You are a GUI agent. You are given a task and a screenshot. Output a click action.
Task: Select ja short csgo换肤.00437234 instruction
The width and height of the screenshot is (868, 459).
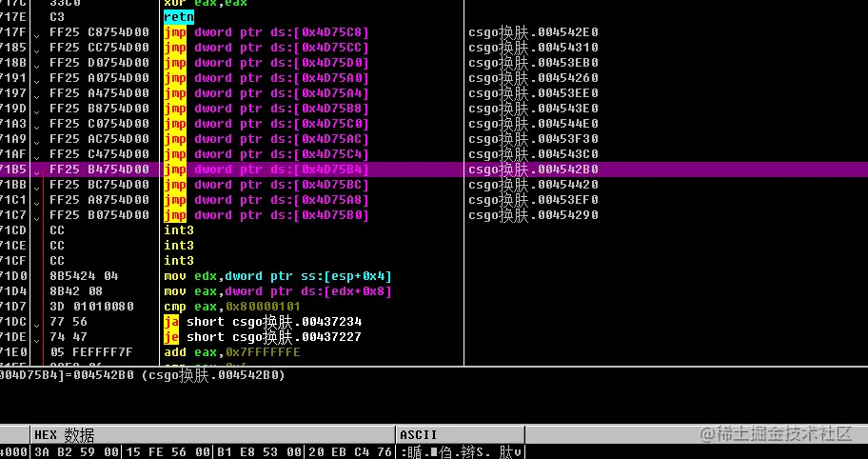(x=263, y=322)
